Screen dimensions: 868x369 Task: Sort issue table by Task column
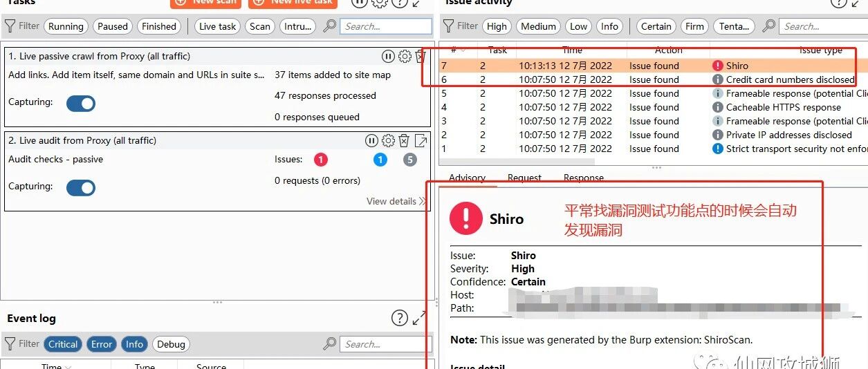[x=497, y=50]
